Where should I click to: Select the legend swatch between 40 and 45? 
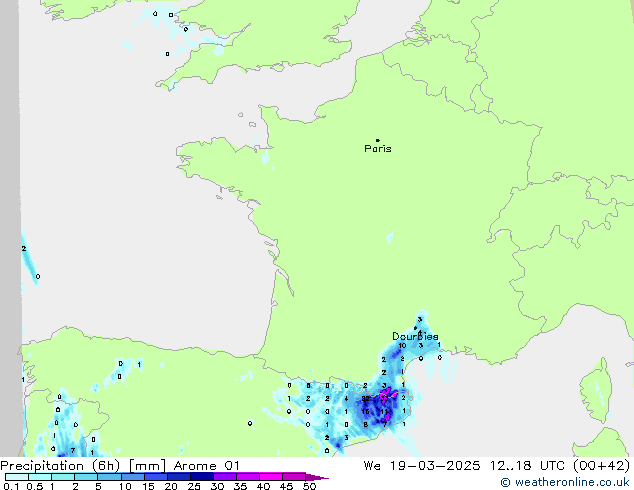271,477
